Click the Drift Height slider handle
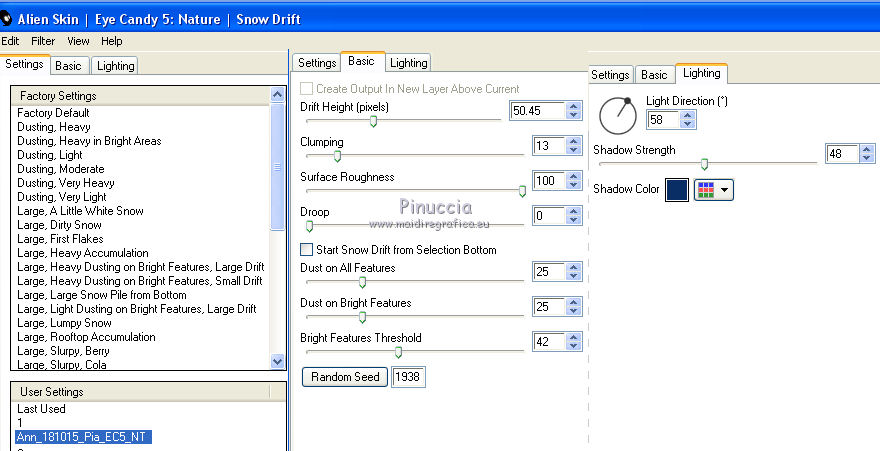Image resolution: width=880 pixels, height=451 pixels. point(373,121)
